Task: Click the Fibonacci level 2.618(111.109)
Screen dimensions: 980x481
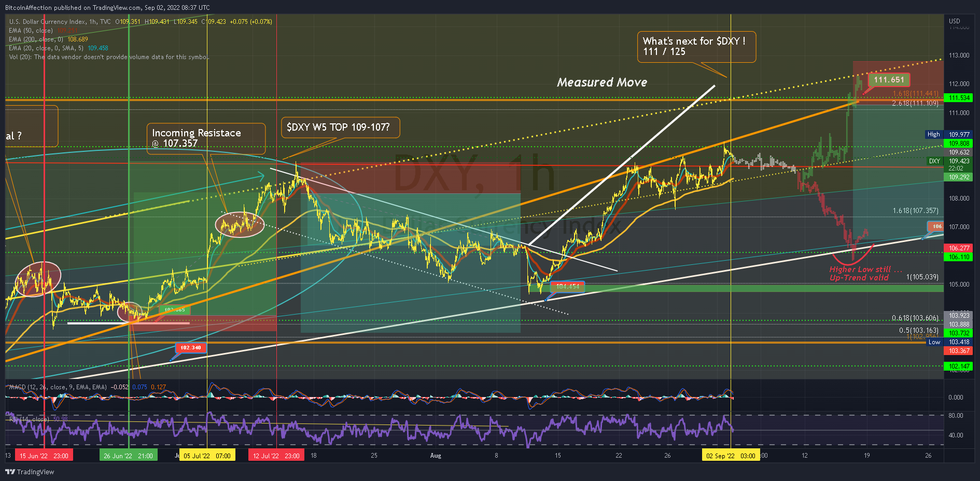Action: pos(915,104)
